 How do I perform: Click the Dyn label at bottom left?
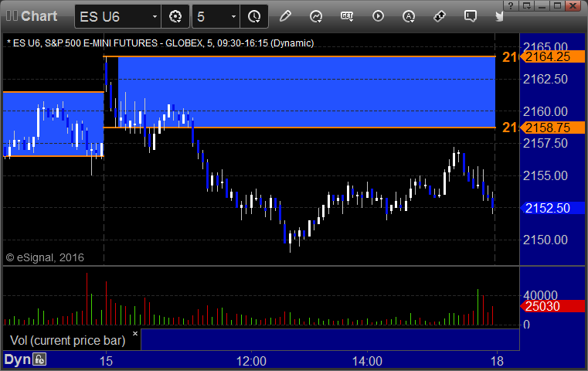17,359
